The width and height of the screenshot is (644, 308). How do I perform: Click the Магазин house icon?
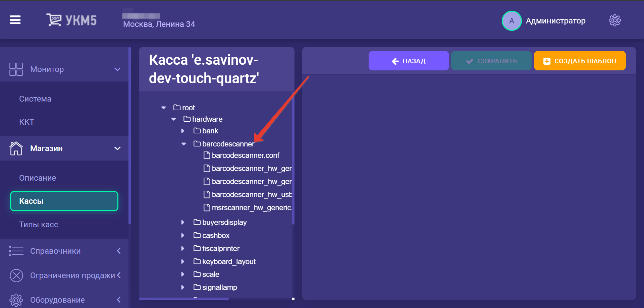pos(16,148)
